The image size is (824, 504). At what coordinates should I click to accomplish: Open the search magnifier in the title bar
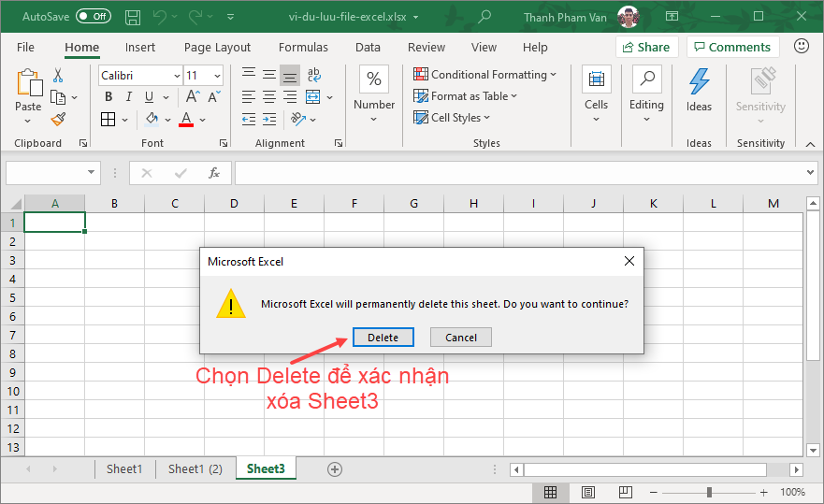click(484, 16)
